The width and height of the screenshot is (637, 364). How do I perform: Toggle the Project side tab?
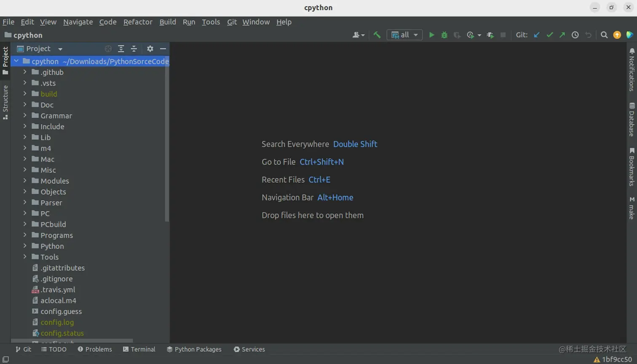click(5, 61)
